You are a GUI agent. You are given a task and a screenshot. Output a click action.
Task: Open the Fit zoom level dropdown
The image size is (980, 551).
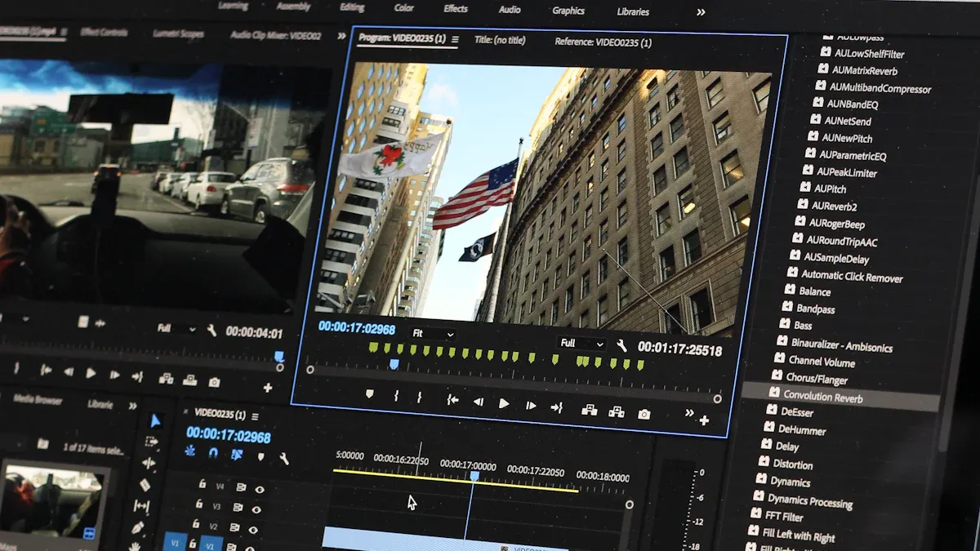[x=433, y=334]
